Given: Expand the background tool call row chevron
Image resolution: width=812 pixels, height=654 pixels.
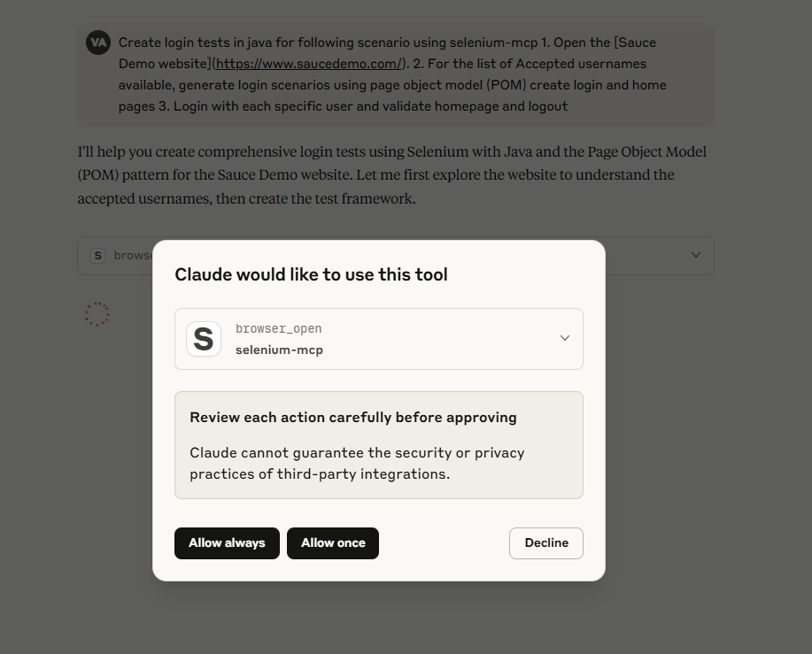Looking at the screenshot, I should tap(696, 255).
